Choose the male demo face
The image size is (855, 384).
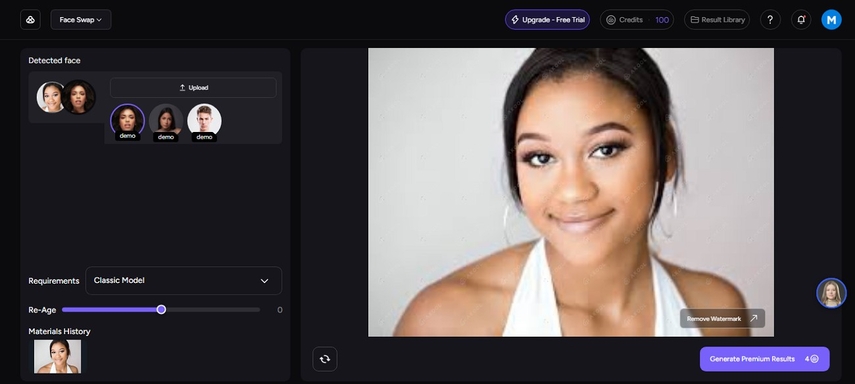click(x=204, y=121)
